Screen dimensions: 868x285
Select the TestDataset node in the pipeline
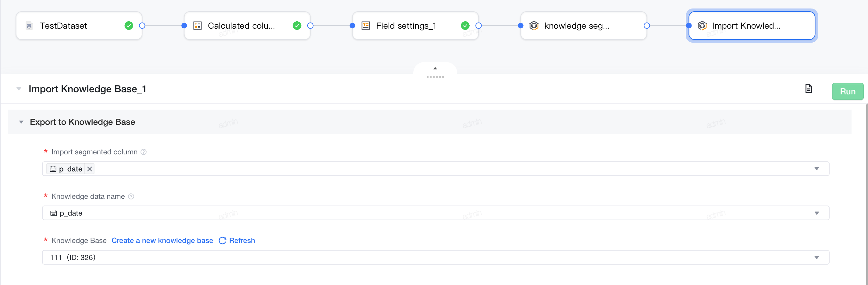79,26
